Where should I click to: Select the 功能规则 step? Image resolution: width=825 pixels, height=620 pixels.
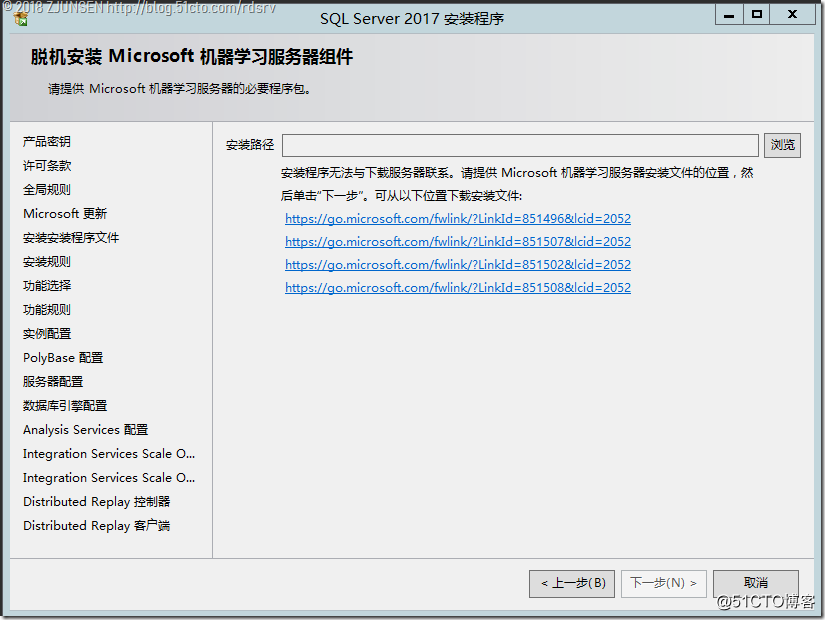click(x=47, y=310)
